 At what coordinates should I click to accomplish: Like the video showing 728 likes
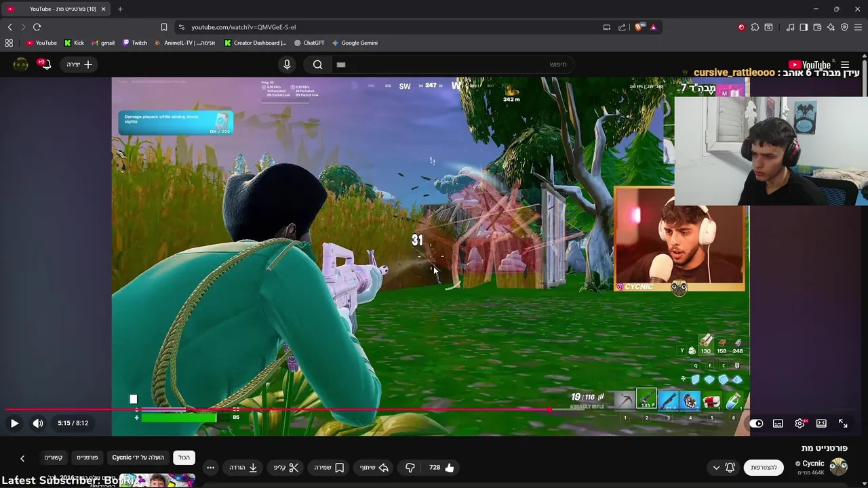point(441,468)
